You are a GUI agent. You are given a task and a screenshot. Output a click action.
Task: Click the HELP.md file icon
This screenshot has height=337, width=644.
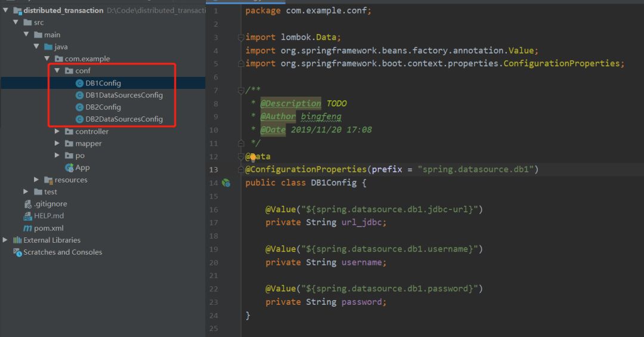pos(27,216)
